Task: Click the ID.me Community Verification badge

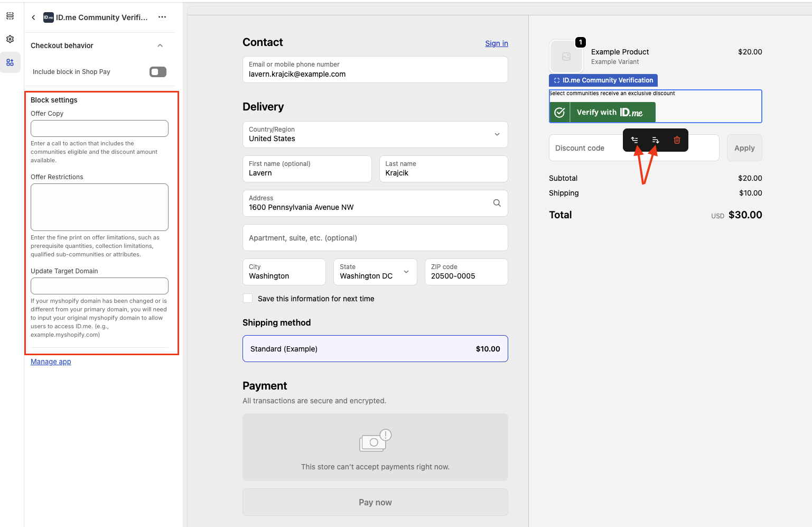Action: [x=603, y=80]
